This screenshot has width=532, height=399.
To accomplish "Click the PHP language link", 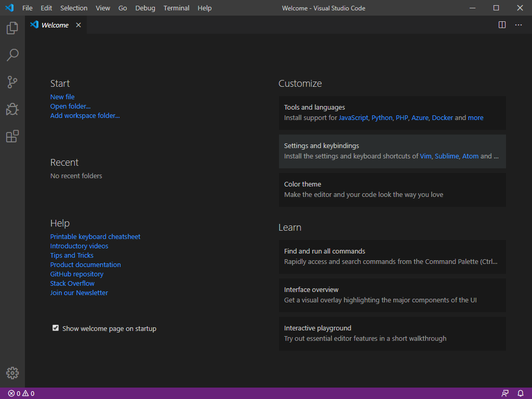I will click(402, 118).
